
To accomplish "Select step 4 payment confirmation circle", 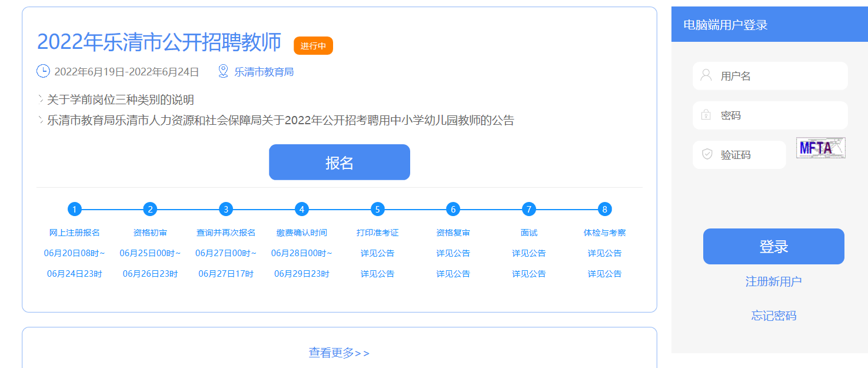I will coord(302,209).
